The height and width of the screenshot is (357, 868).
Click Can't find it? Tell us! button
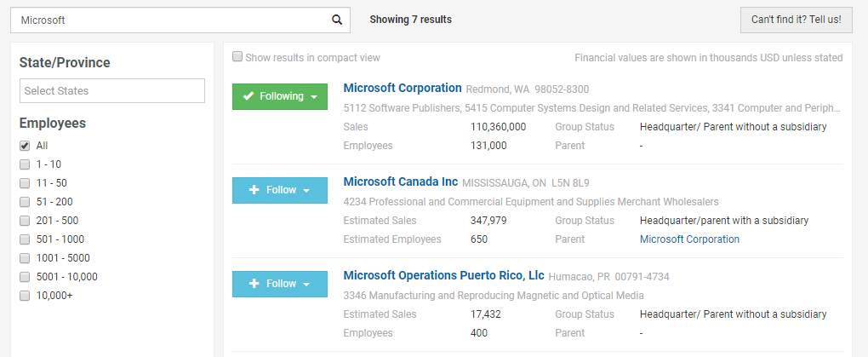[796, 20]
